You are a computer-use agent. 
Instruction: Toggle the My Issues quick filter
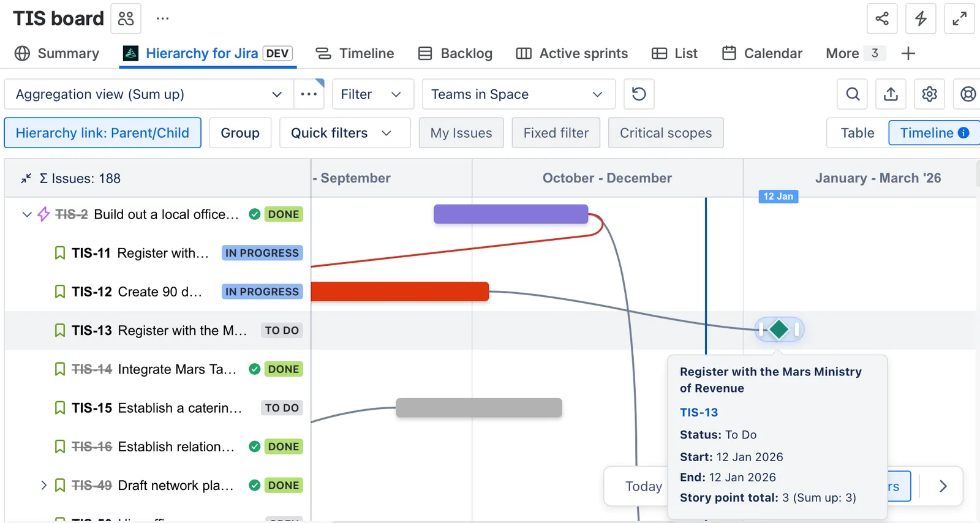(461, 133)
